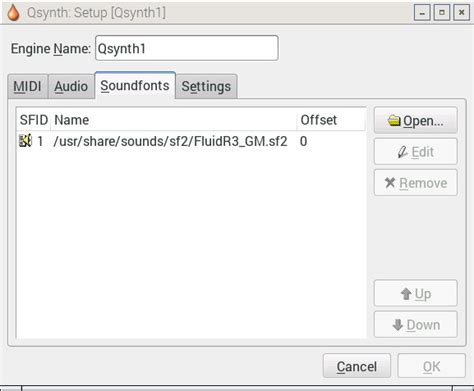The height and width of the screenshot is (391, 474).
Task: Minimize the Qsynth Setup window
Action: pyautogui.click(x=422, y=13)
